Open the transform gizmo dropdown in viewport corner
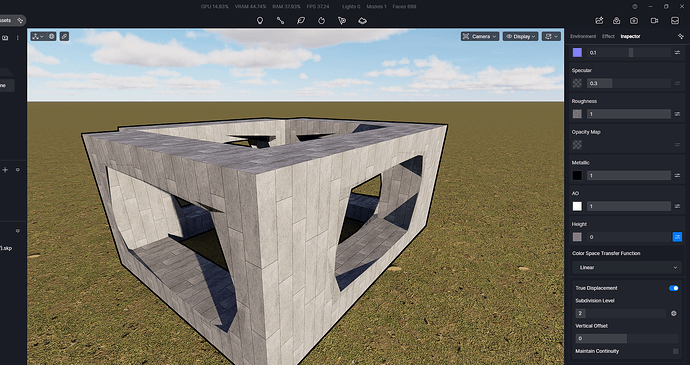This screenshot has width=690, height=365. point(38,37)
